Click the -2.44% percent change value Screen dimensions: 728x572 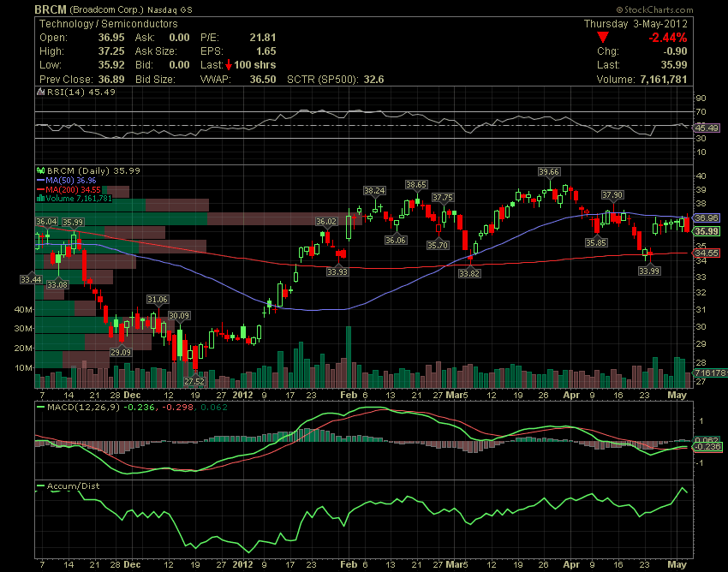coord(668,37)
